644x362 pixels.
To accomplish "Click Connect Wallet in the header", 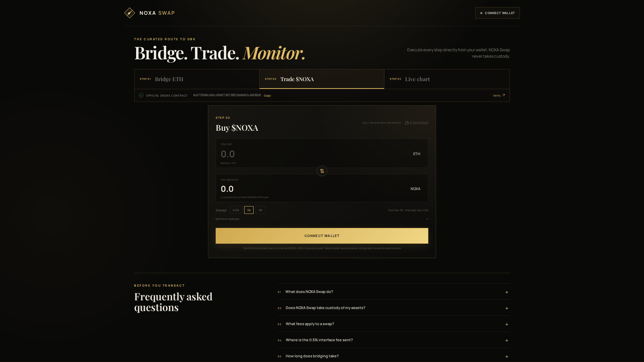I will click(497, 13).
